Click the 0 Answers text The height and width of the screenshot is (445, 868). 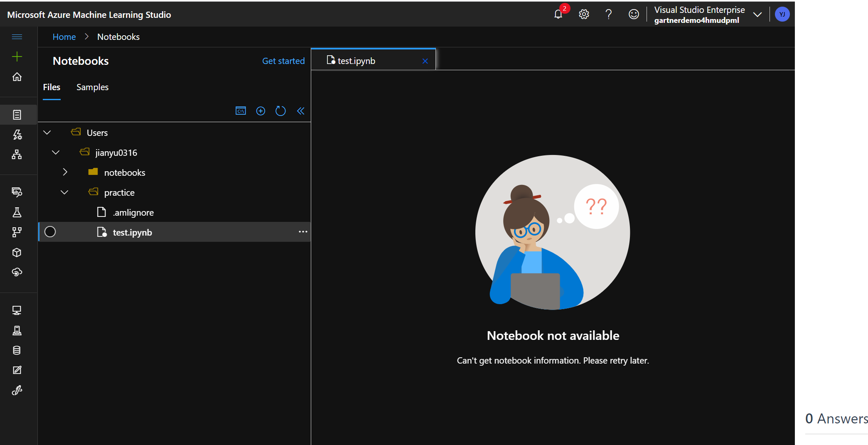pyautogui.click(x=836, y=418)
